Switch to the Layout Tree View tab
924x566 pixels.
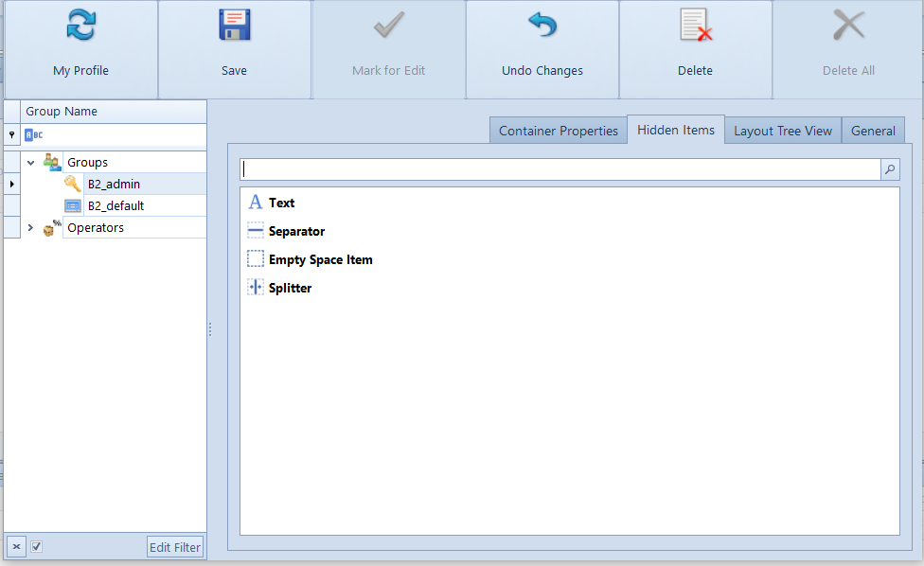783,131
